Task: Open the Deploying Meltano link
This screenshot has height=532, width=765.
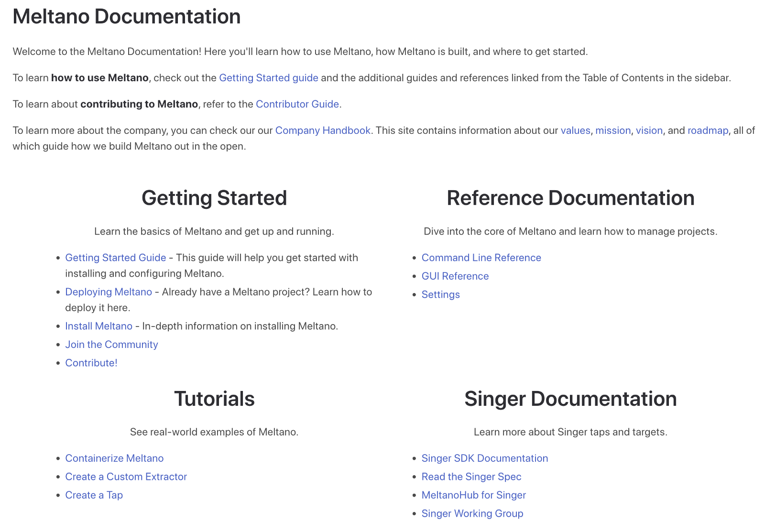Action: point(109,292)
